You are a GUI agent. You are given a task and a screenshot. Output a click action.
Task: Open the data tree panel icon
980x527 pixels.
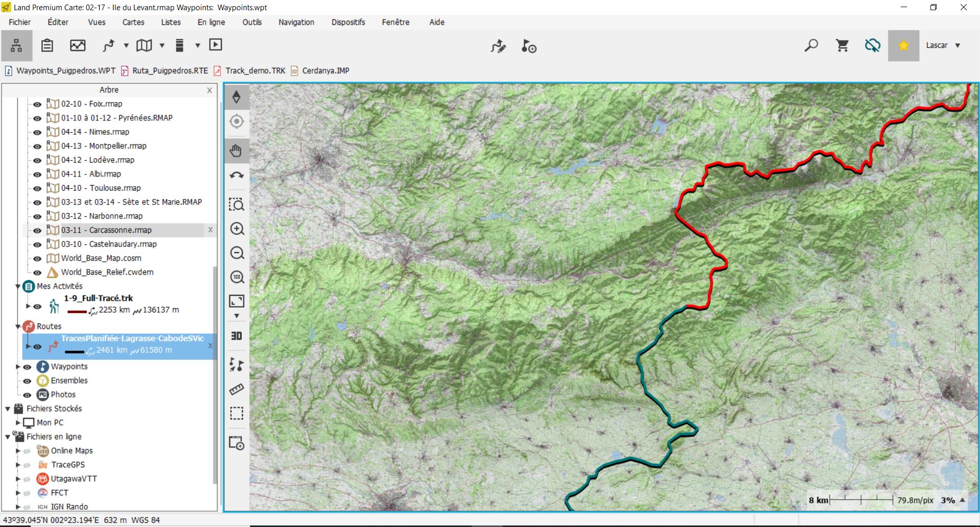coord(16,45)
